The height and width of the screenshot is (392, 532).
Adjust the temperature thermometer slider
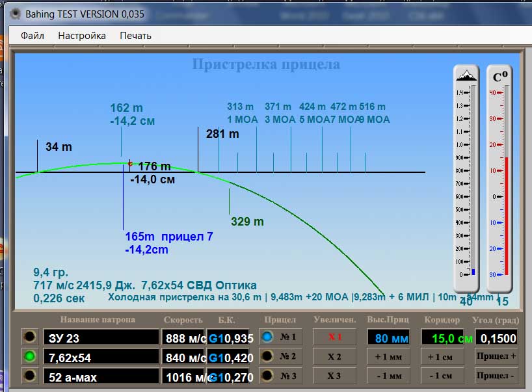[506, 182]
